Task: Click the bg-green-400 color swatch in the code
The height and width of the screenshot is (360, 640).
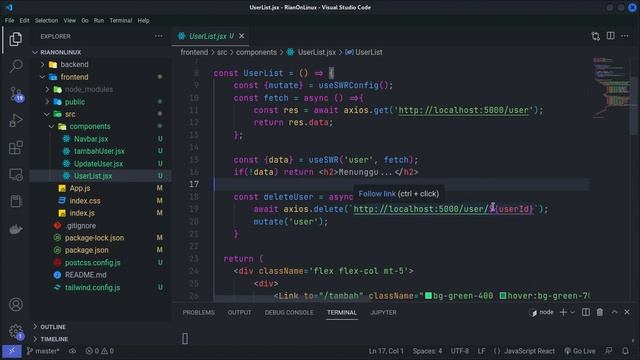Action: pyautogui.click(x=428, y=296)
